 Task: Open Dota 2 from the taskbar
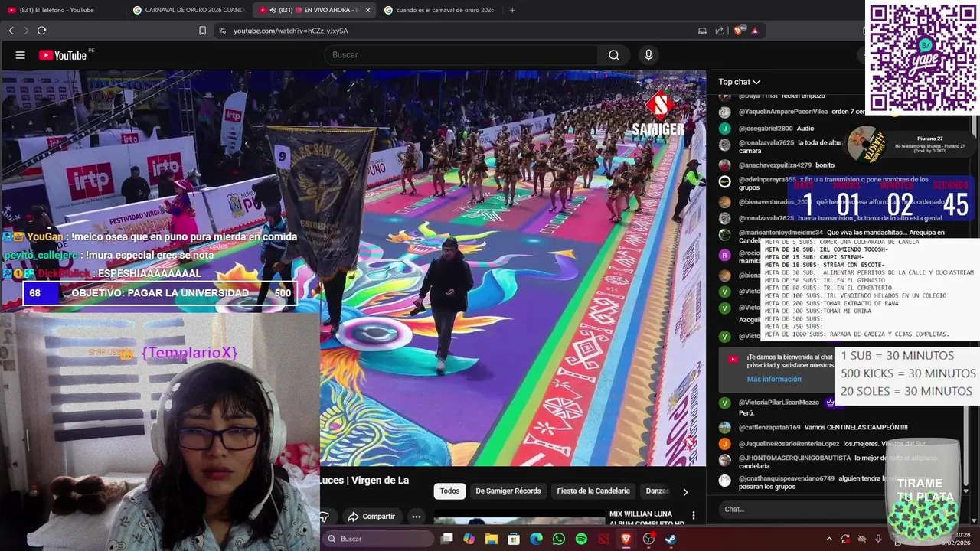[x=603, y=539]
